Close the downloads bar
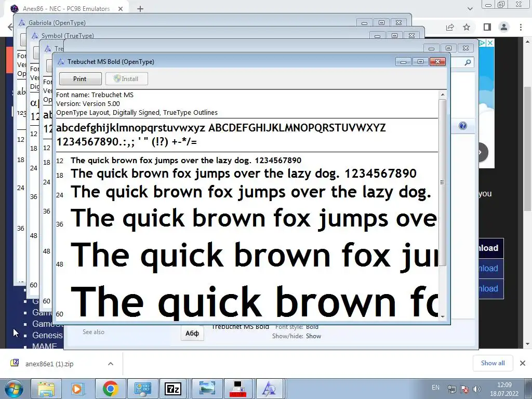532x399 pixels. click(523, 363)
